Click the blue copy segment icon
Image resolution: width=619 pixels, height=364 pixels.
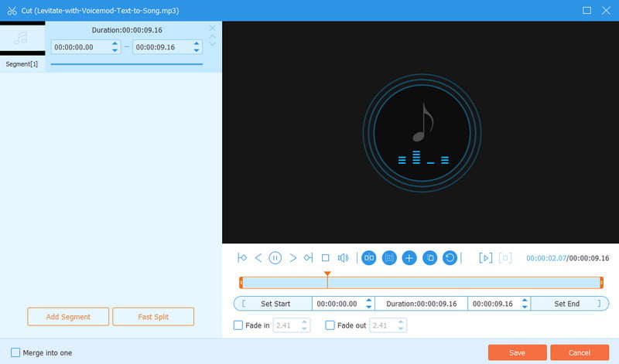click(429, 257)
